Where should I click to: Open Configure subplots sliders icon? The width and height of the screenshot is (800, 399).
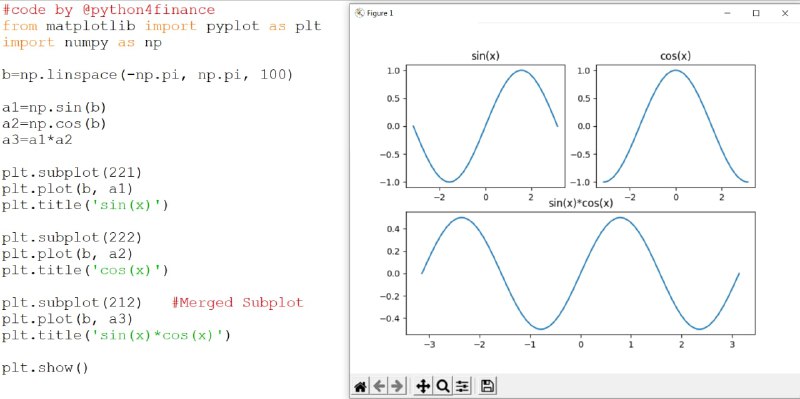click(x=462, y=386)
